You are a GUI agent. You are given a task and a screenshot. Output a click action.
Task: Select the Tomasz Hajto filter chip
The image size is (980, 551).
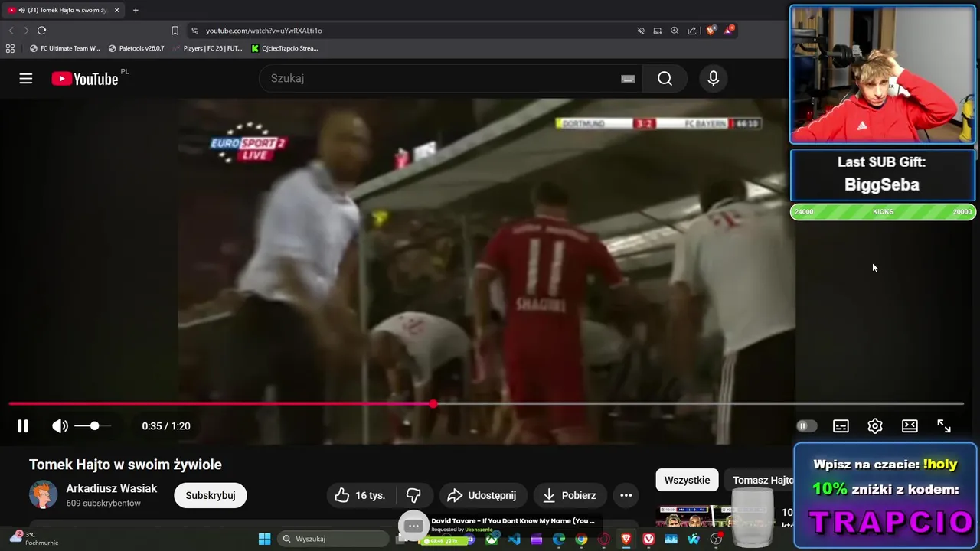coord(760,480)
